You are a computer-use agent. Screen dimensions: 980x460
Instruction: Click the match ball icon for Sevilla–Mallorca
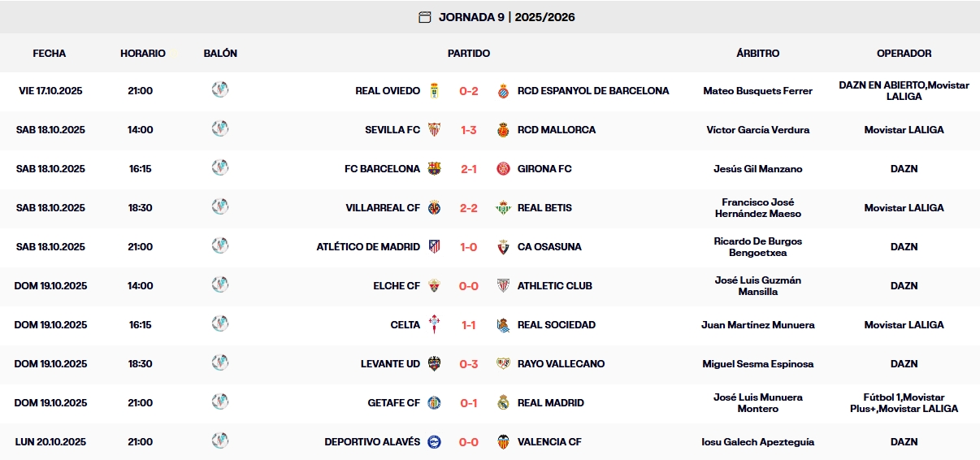click(x=219, y=129)
